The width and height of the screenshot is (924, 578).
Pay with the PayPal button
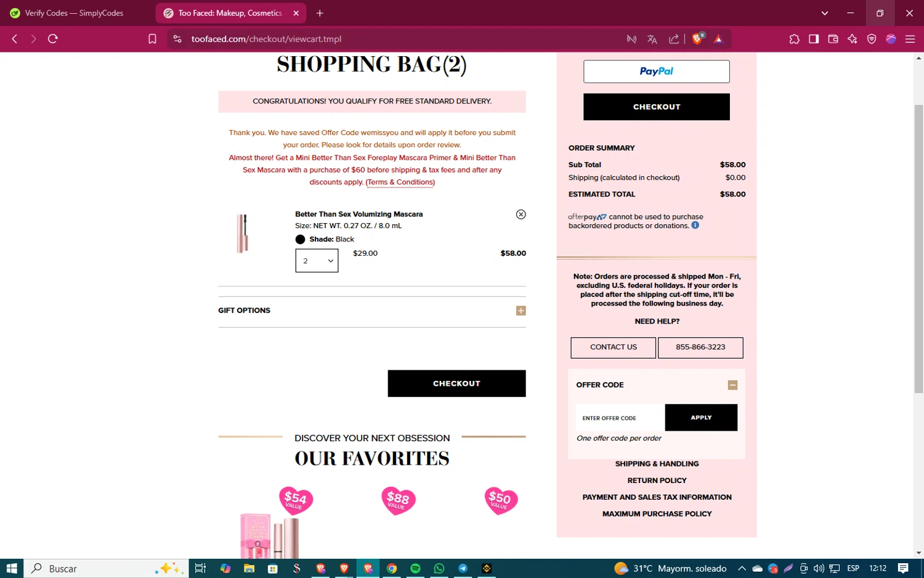(657, 71)
